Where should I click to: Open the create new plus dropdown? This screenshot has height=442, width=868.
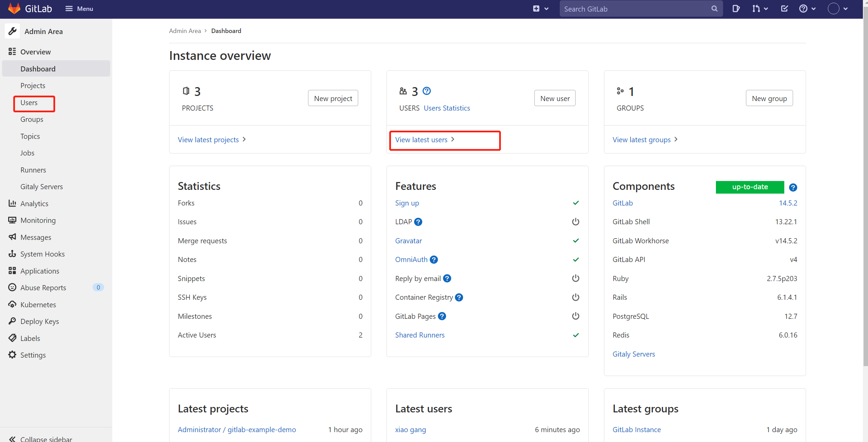coord(540,9)
